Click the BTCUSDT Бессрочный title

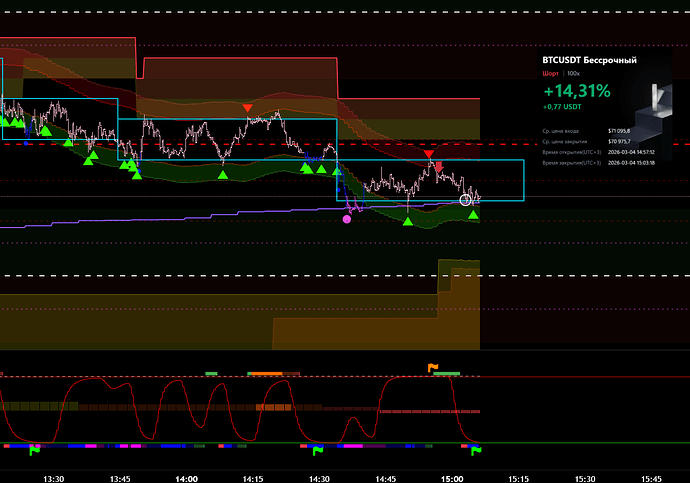588,60
